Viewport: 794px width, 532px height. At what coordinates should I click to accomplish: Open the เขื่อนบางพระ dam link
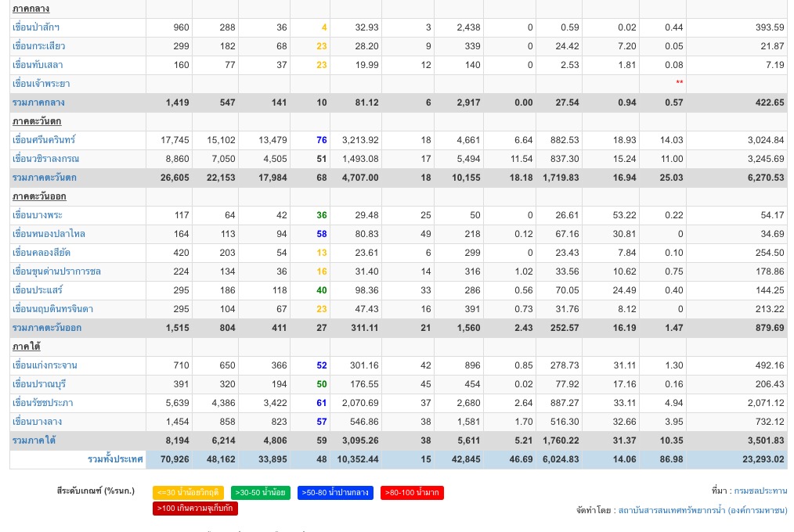(x=38, y=215)
